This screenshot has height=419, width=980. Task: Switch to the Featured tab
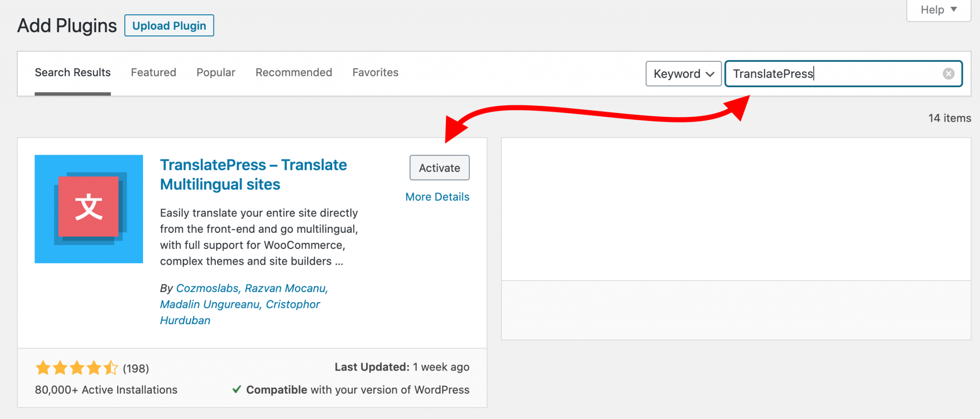click(154, 72)
